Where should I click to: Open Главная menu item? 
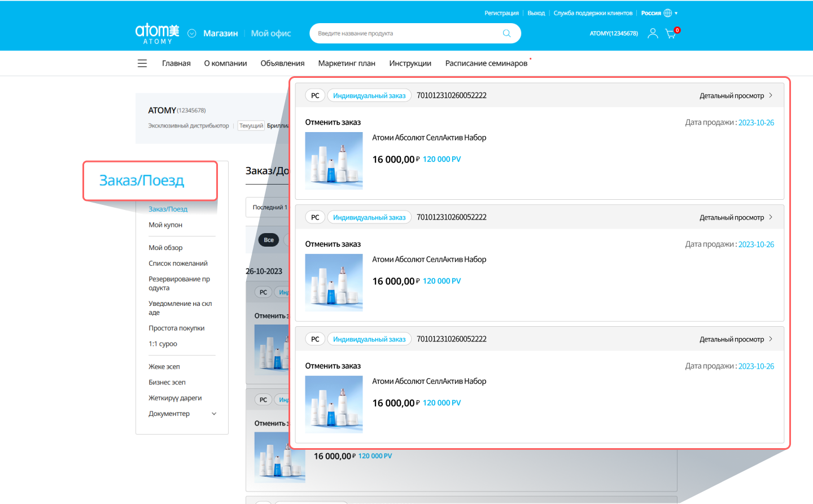[x=176, y=63]
